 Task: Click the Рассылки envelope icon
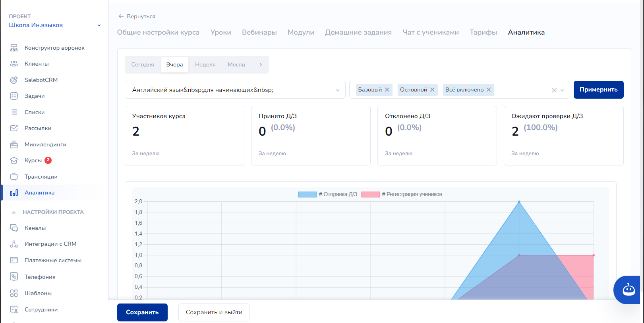(14, 128)
